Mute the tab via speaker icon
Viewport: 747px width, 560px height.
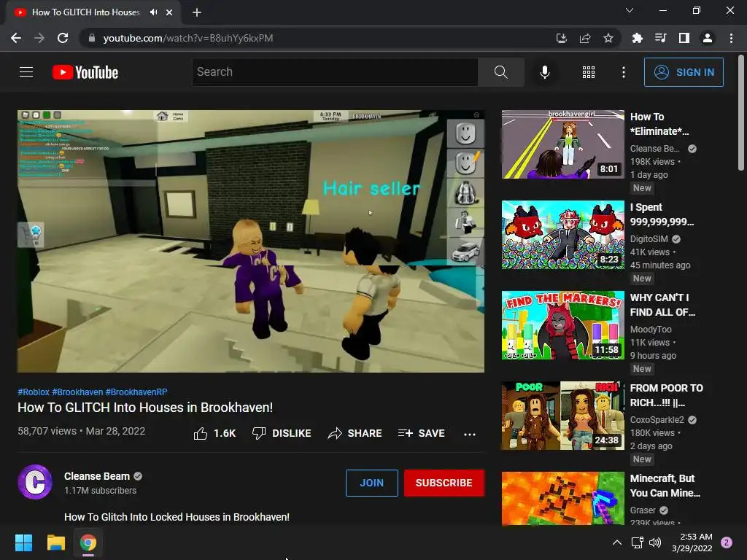click(x=153, y=12)
